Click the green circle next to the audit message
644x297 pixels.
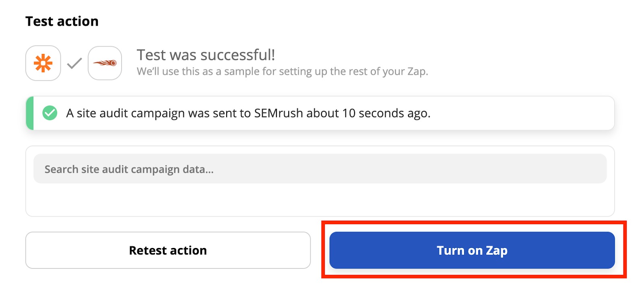tap(49, 113)
